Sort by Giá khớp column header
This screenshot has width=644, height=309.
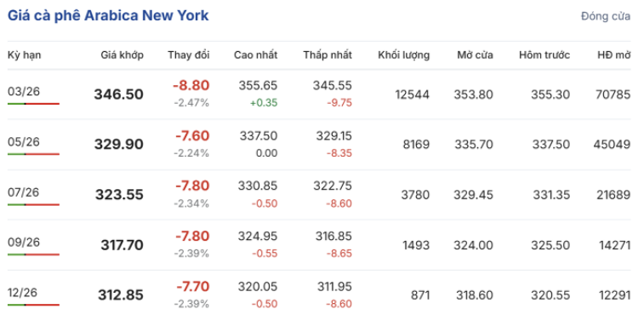point(123,55)
